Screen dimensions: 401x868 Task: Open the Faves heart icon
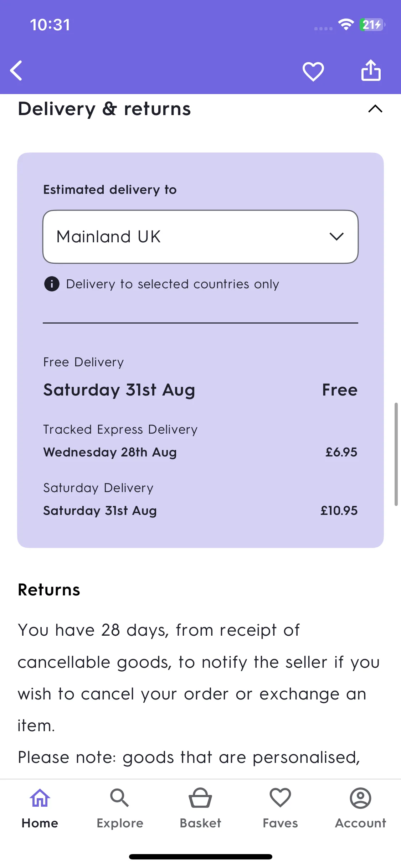tap(281, 797)
